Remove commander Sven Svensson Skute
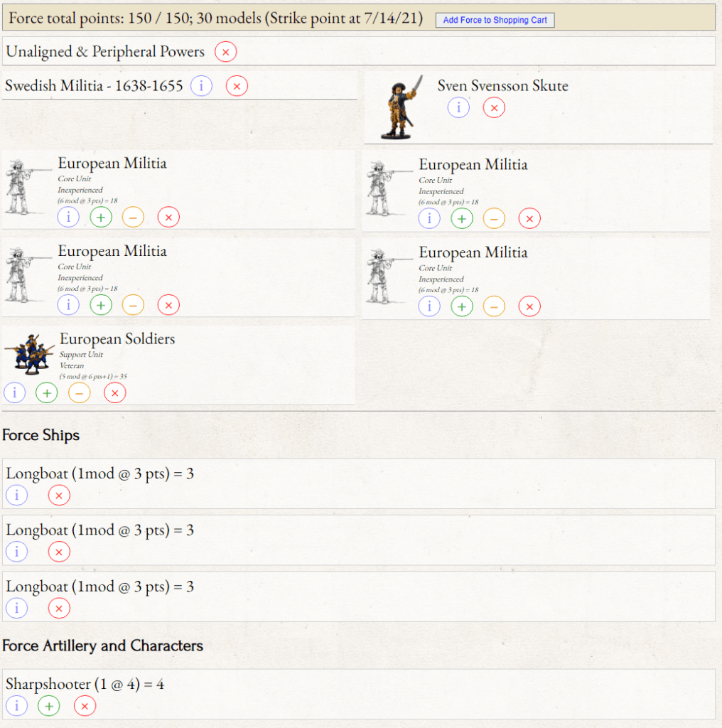The width and height of the screenshot is (722, 728). click(x=494, y=107)
